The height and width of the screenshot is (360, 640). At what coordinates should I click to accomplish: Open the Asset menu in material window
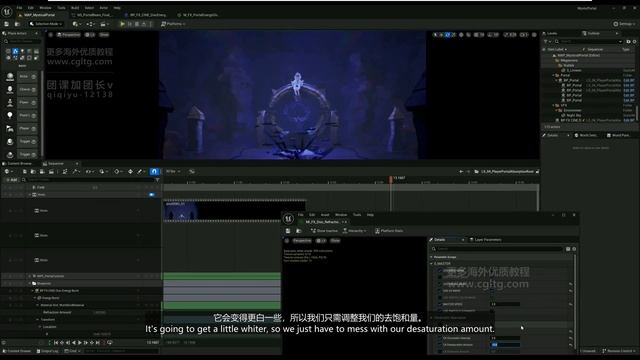(x=325, y=215)
